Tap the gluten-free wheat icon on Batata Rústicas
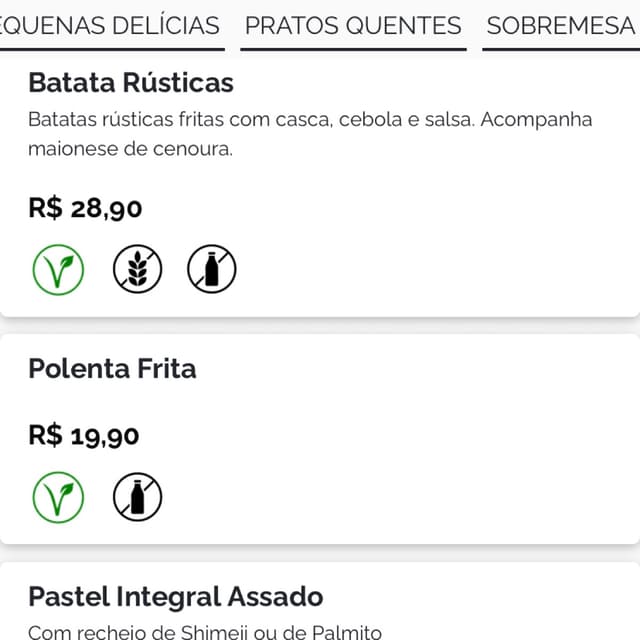Viewport: 640px width, 640px height. coord(138,269)
